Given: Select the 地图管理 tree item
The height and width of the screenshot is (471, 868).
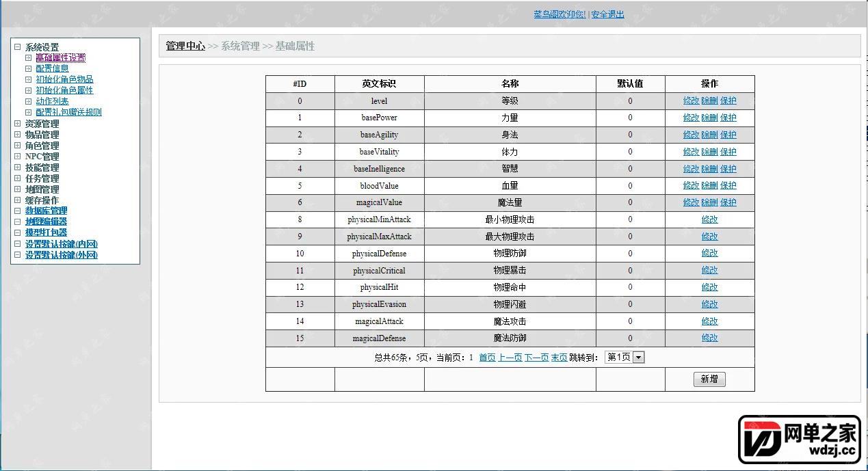Looking at the screenshot, I should [42, 189].
